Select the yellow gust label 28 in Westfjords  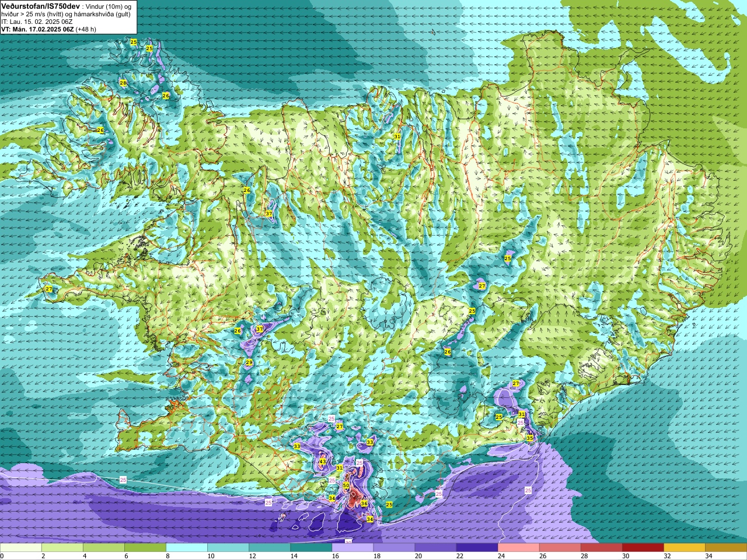[x=123, y=83]
